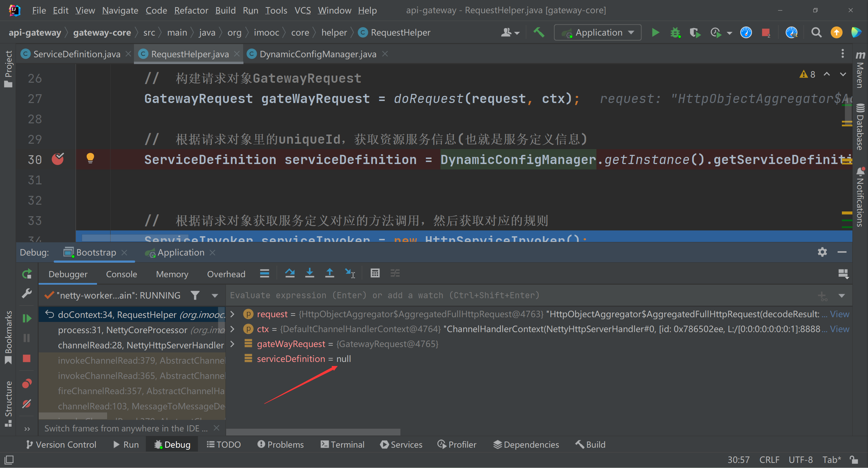Image resolution: width=868 pixels, height=468 pixels.
Task: Expand the gateWayRequest variable node
Action: point(233,344)
